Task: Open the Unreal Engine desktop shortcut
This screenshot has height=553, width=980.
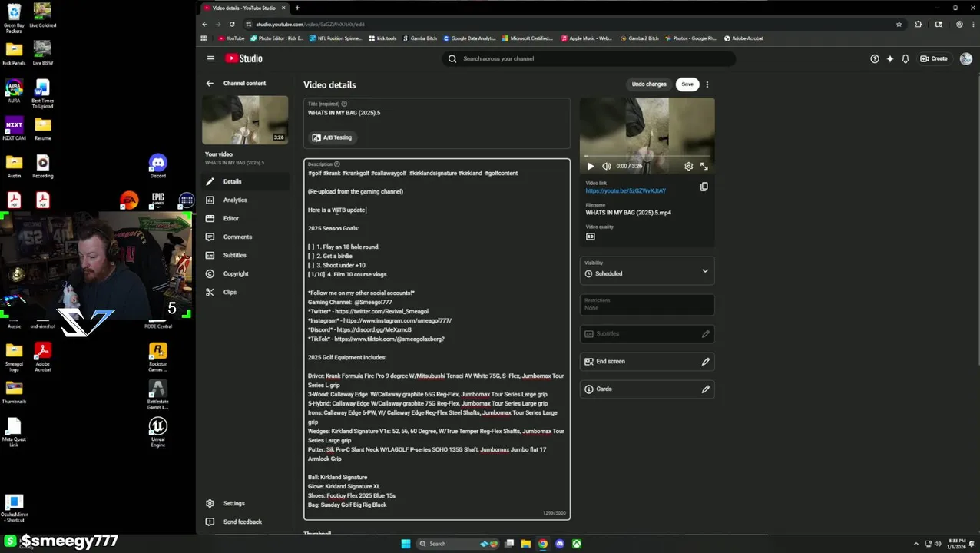Action: (x=157, y=432)
